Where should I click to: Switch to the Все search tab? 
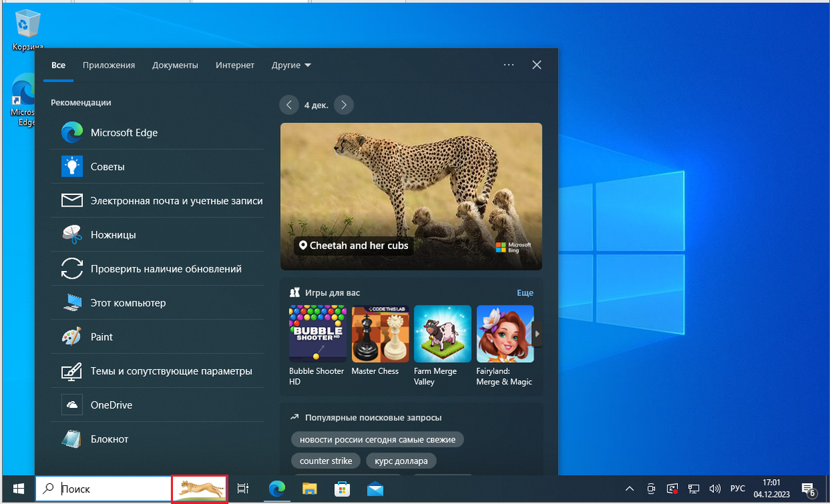[58, 65]
